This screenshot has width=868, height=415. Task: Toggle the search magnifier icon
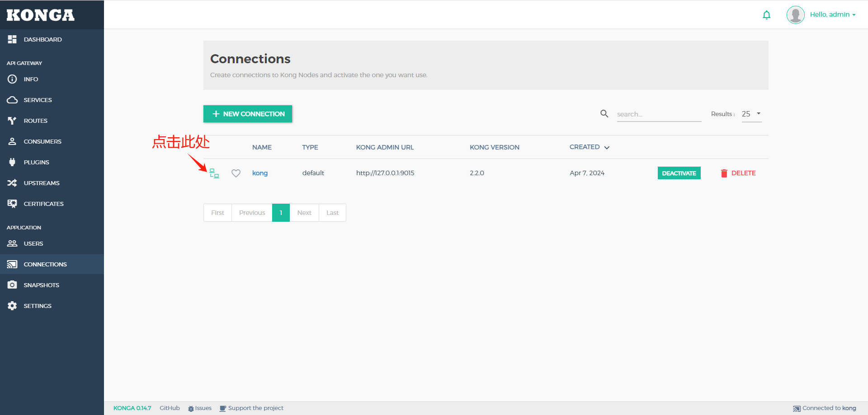point(604,114)
